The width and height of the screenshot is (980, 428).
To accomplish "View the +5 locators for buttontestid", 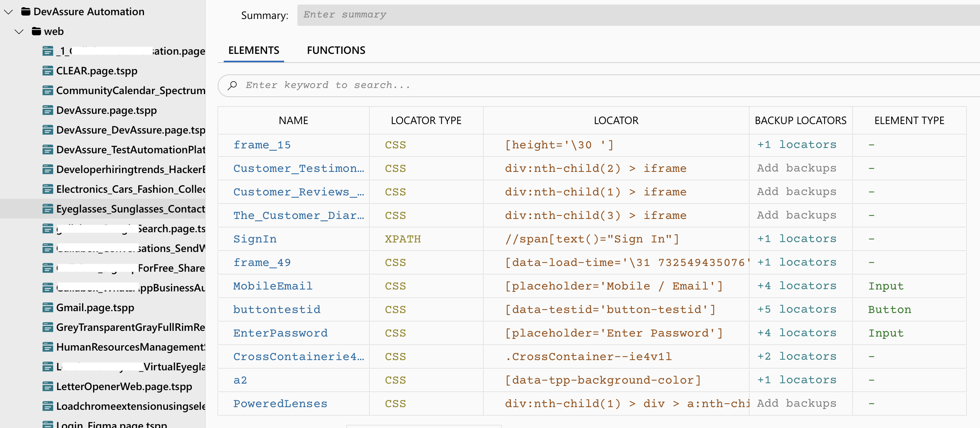I will (797, 309).
